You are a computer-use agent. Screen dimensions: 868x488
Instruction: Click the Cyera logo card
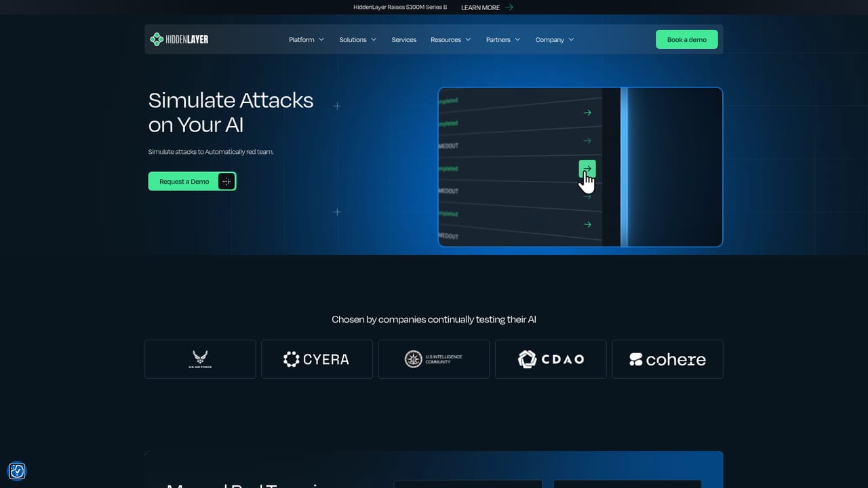(x=317, y=359)
